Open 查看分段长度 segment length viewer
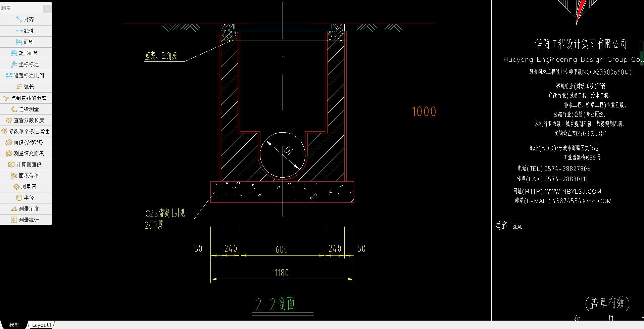The width and height of the screenshot is (644, 329). point(26,120)
